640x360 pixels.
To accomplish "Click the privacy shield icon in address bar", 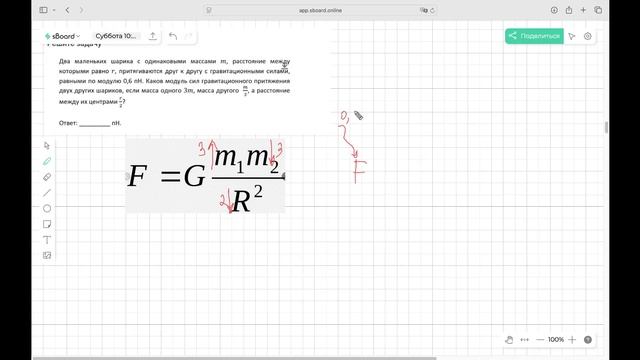I will click(x=209, y=10).
